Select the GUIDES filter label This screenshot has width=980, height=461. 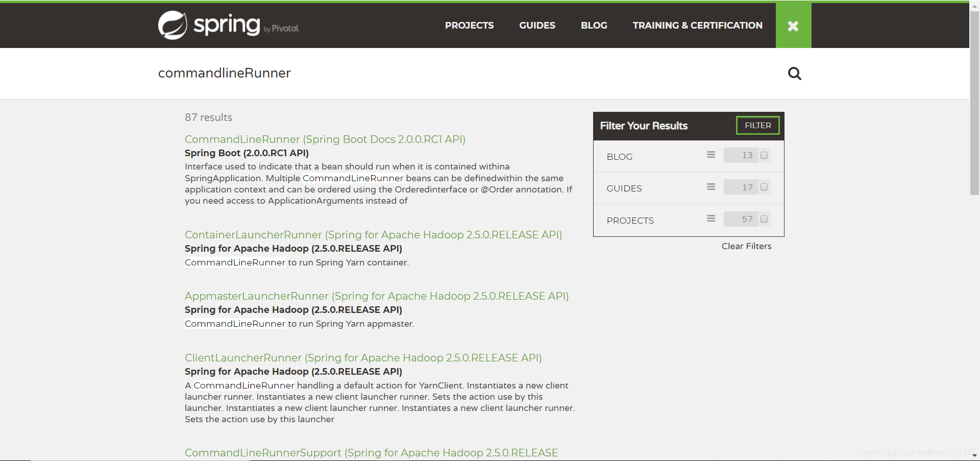point(624,188)
